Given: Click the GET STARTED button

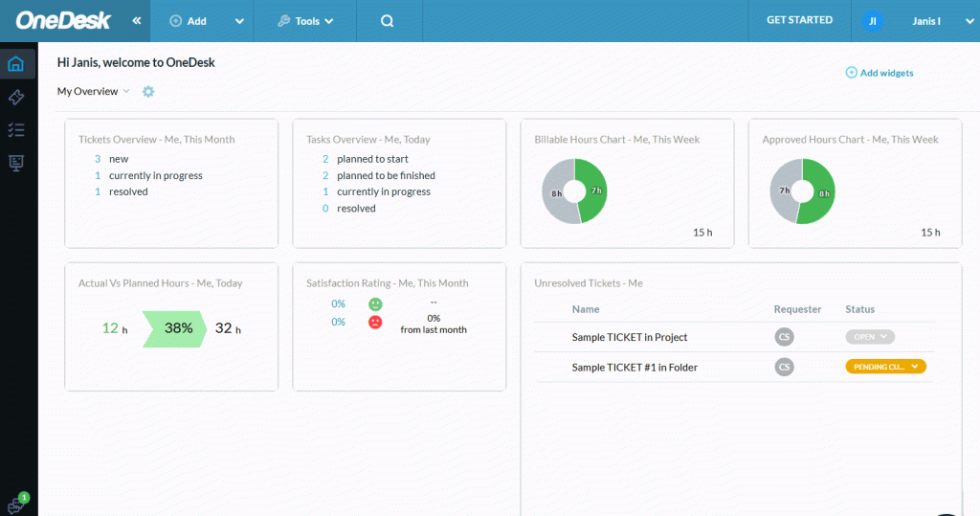Looking at the screenshot, I should pos(799,20).
